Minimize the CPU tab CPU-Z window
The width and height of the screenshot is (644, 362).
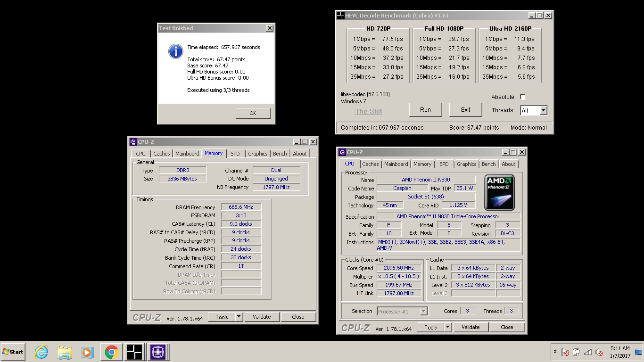tap(505, 152)
